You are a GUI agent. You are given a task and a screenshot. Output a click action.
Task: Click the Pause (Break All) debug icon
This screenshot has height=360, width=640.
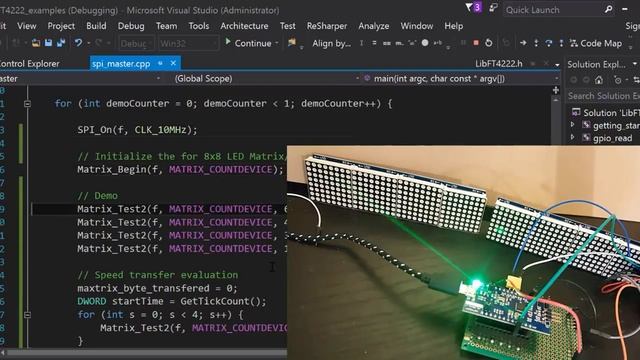point(463,43)
